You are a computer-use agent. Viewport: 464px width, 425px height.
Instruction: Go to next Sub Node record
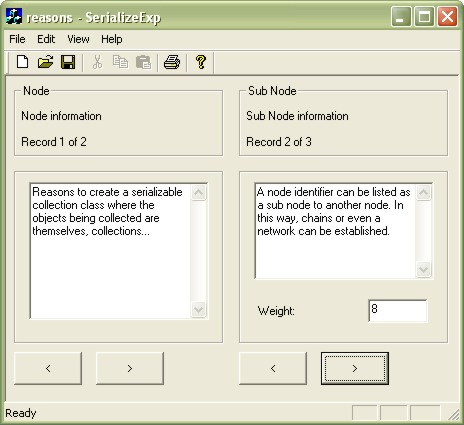(355, 368)
